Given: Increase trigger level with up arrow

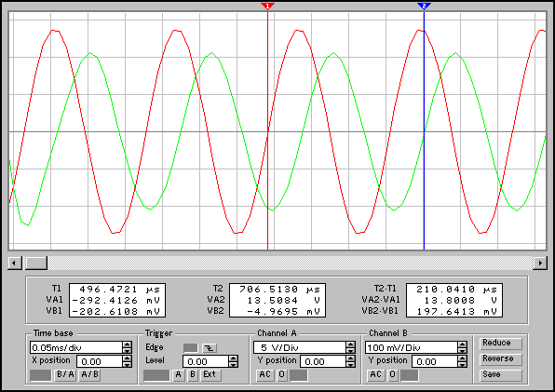Looking at the screenshot, I should click(233, 358).
